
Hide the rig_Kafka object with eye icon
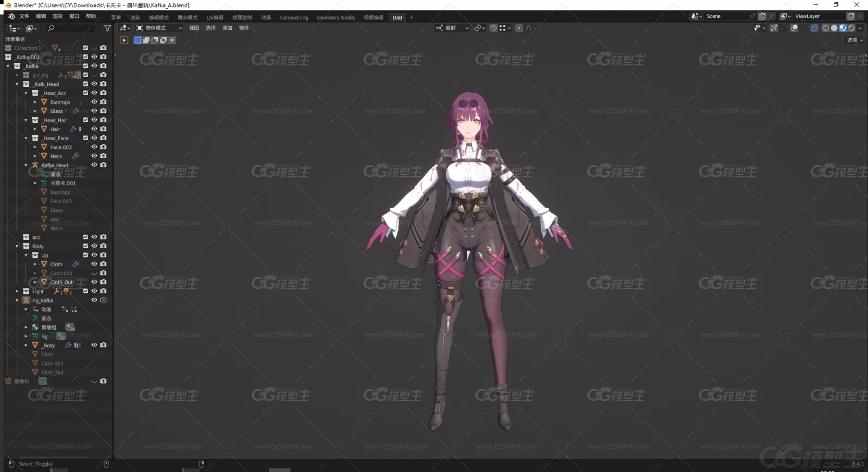(x=94, y=300)
